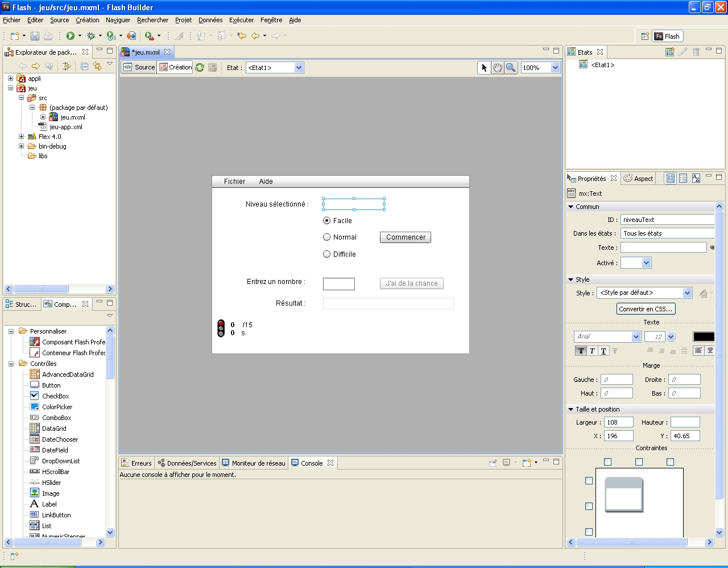
Task: Select the arrow selection tool
Action: tap(484, 68)
